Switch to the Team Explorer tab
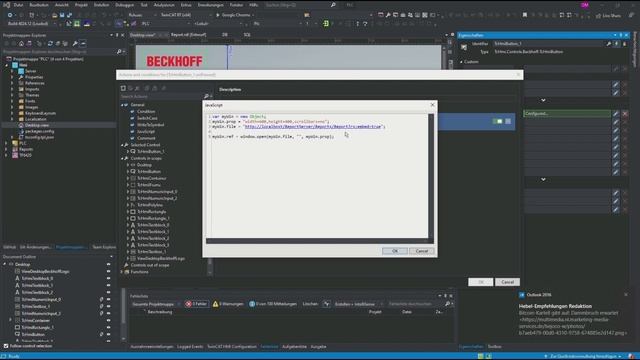This screenshot has width=640, height=360. pyautogui.click(x=104, y=247)
